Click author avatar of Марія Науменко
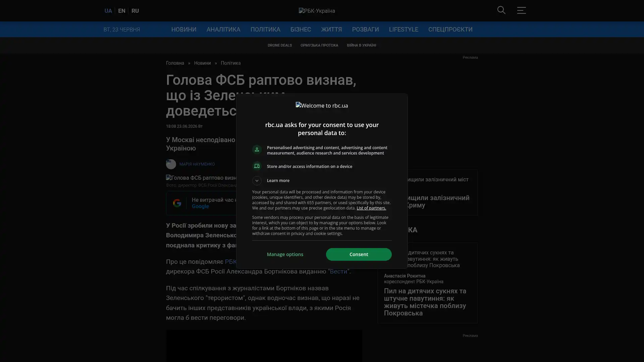Viewport: 644px width, 362px height. 171,164
